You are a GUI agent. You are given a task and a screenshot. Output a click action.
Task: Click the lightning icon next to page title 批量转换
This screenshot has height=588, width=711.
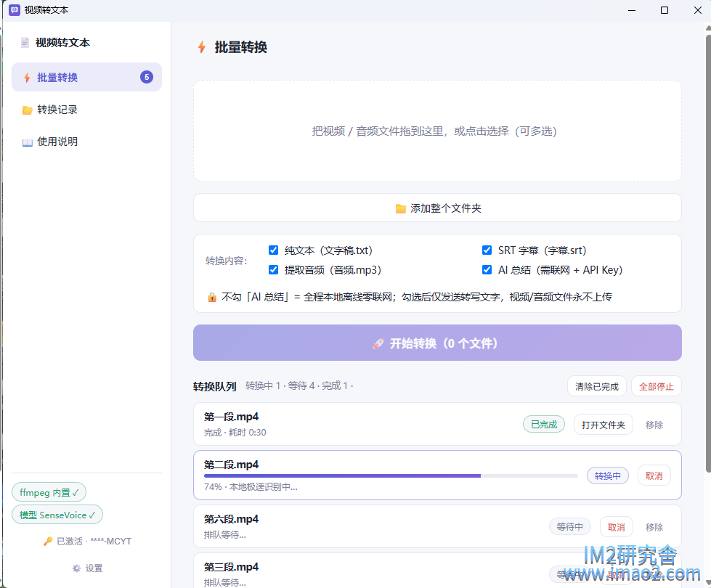[202, 46]
